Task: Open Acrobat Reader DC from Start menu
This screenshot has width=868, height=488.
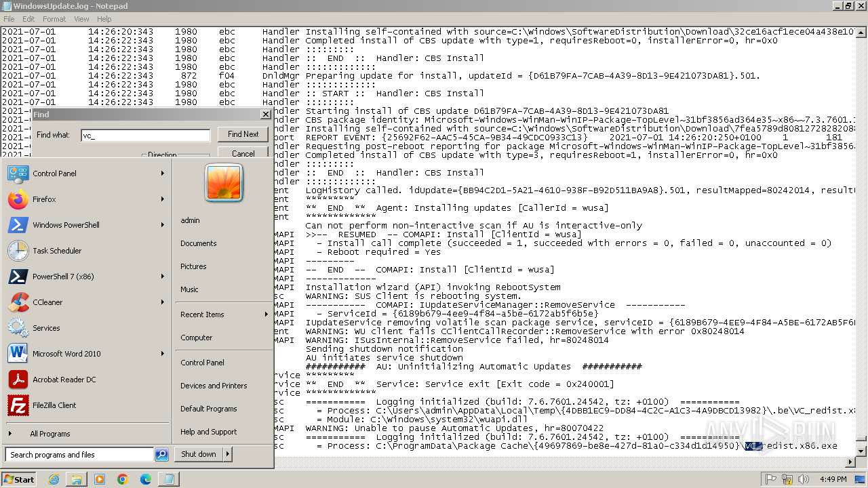Action: coord(18,380)
